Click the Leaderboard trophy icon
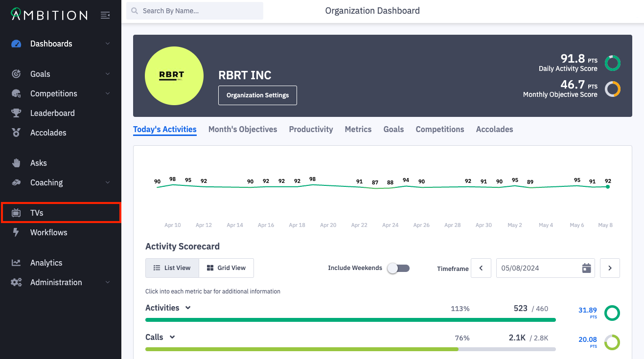 tap(16, 113)
